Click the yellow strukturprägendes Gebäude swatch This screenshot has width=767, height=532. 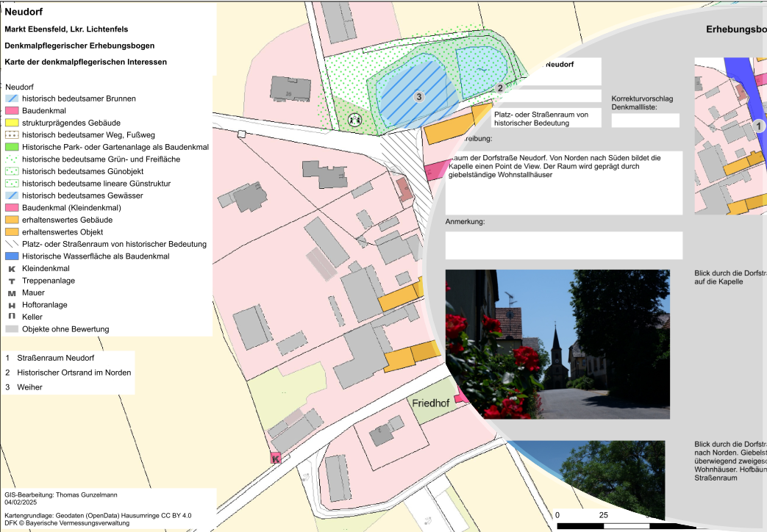(x=11, y=123)
